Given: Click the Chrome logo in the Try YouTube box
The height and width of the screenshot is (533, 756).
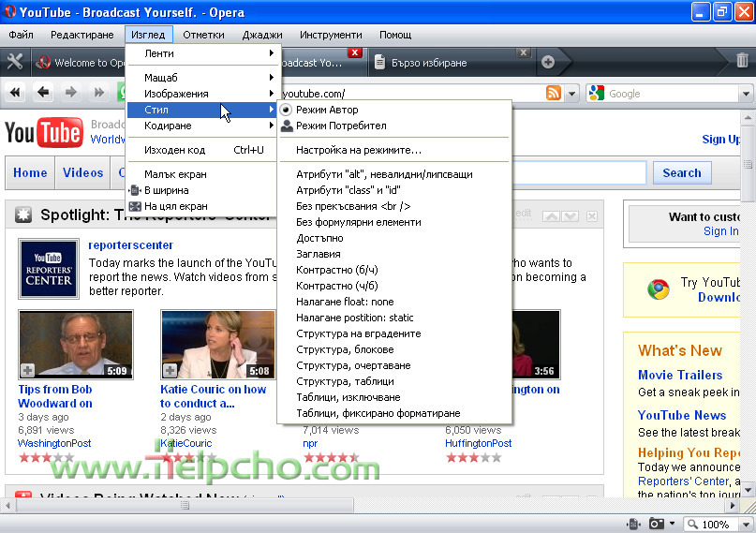Looking at the screenshot, I should click(659, 289).
